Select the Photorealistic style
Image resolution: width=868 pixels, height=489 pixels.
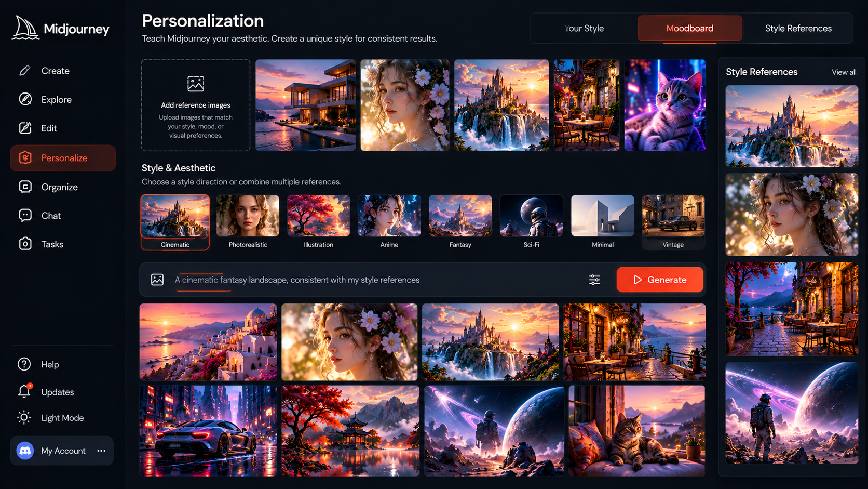248,222
